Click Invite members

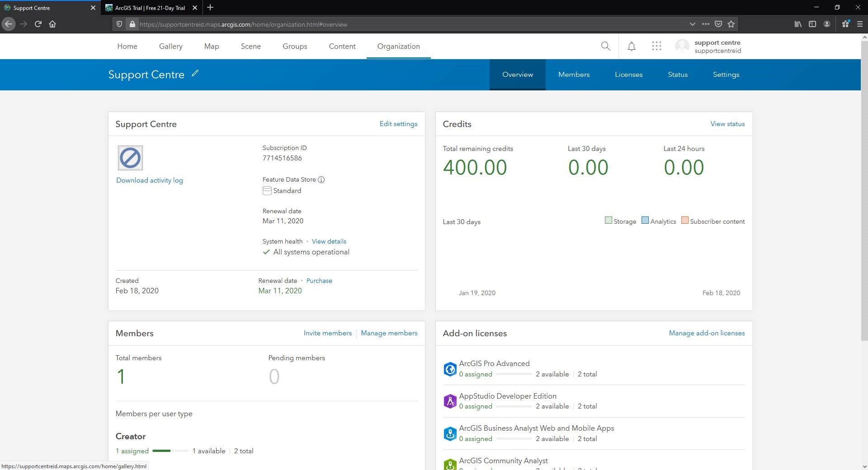click(328, 333)
